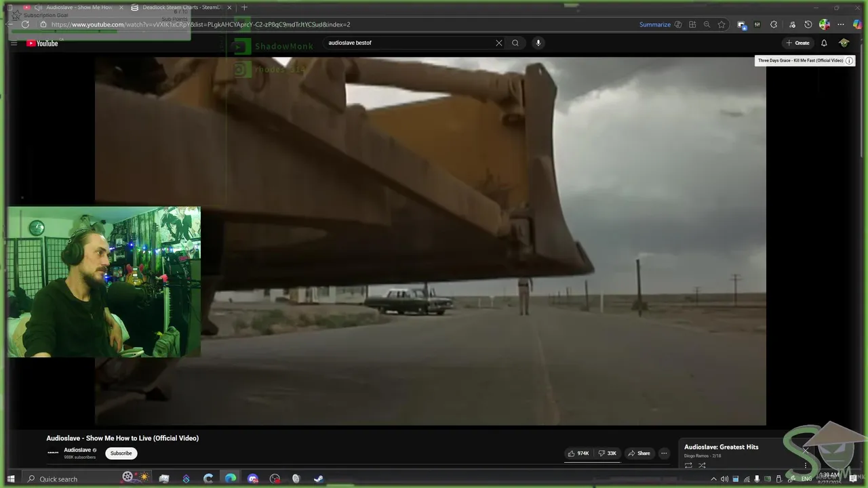This screenshot has width=868, height=488.
Task: Toggle playlist loop
Action: pyautogui.click(x=688, y=466)
